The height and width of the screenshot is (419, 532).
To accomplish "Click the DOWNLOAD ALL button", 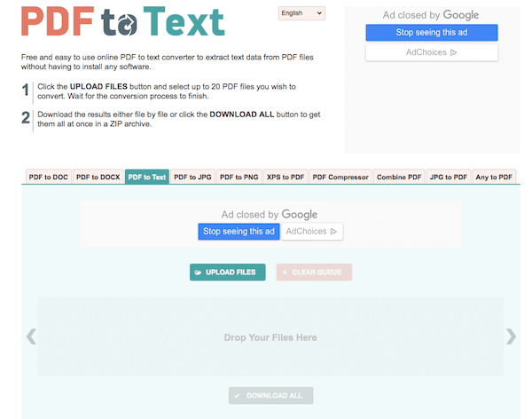I will [x=270, y=396].
